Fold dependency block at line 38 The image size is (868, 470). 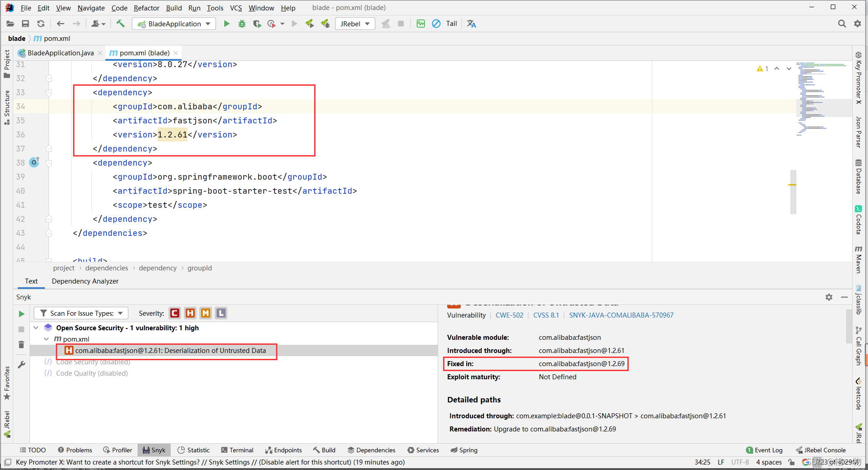tap(49, 163)
